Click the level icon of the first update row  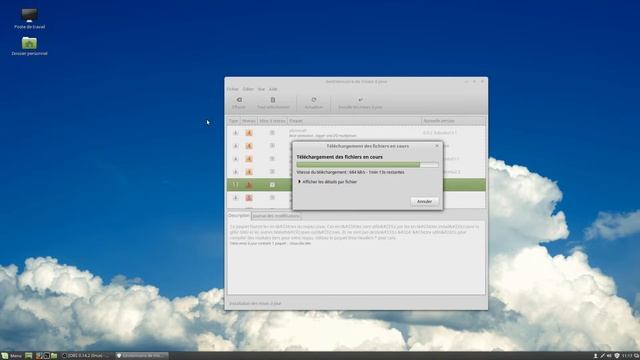pyautogui.click(x=249, y=133)
